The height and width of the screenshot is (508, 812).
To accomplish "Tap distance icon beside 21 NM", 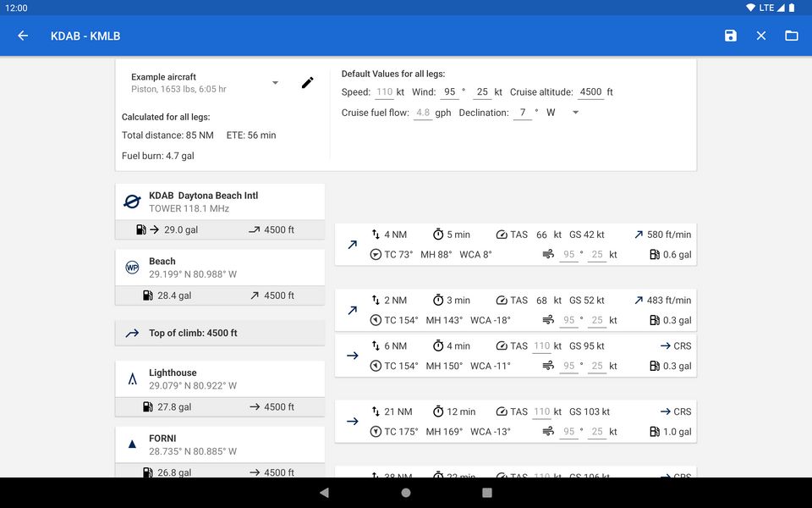I will (376, 411).
